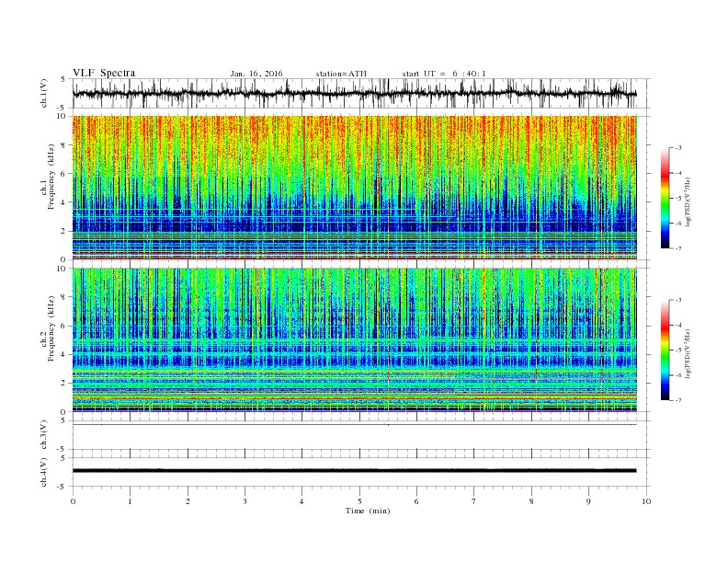Screen dimensions: 728x563
Task: Click the "4" kHz tick of ch.2 spectrogram
Action: click(63, 355)
